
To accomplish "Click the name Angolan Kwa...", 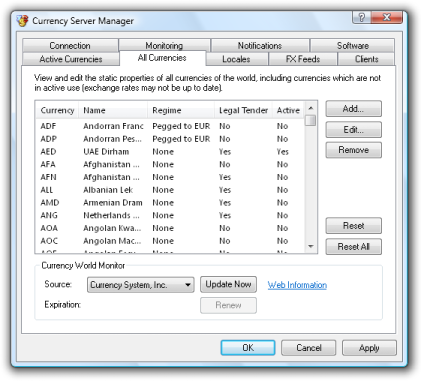I will [x=112, y=228].
